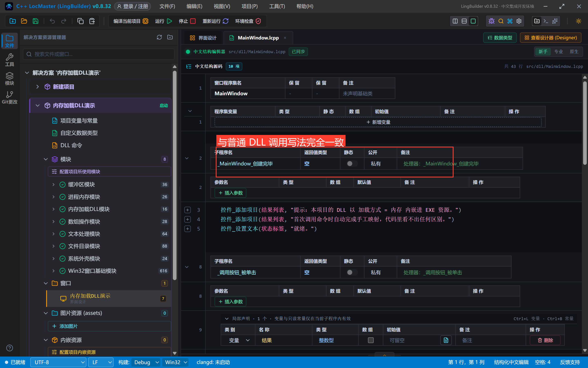
Task: Switch to 界面设计 tab
Action: (x=203, y=38)
